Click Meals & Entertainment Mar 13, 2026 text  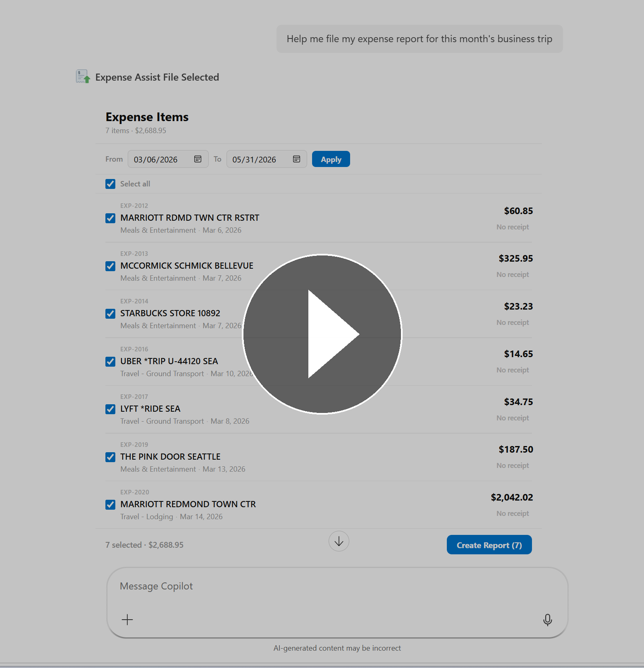point(183,469)
